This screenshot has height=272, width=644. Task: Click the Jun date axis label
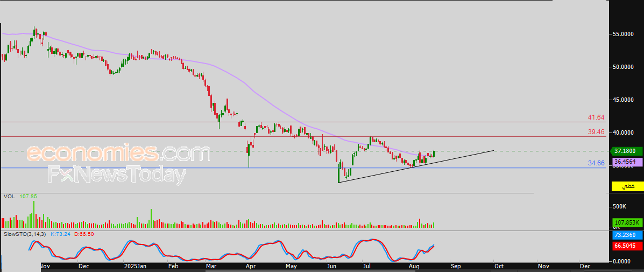point(331,266)
